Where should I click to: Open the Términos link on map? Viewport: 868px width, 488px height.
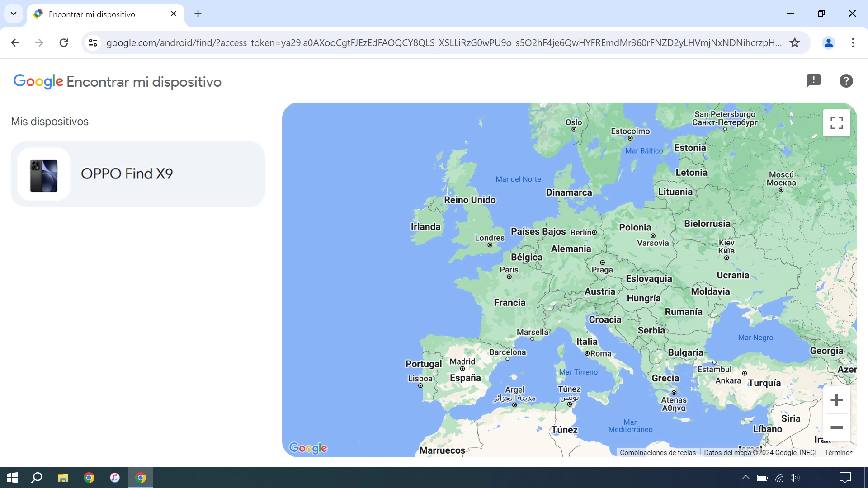pos(838,452)
